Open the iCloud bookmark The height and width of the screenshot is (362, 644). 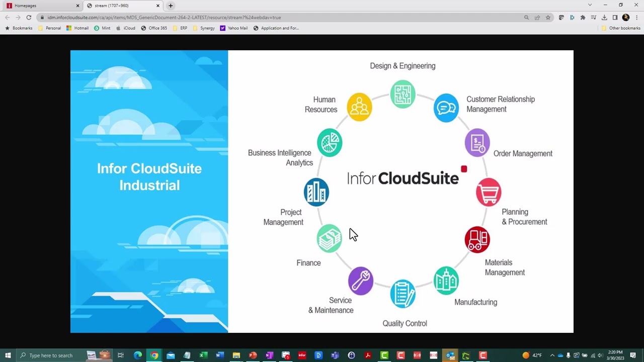[x=126, y=28]
